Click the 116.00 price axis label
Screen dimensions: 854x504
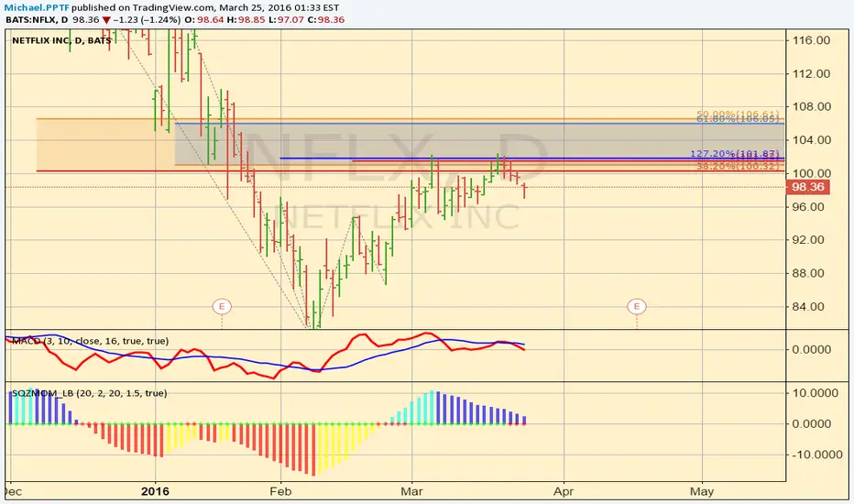pos(812,40)
